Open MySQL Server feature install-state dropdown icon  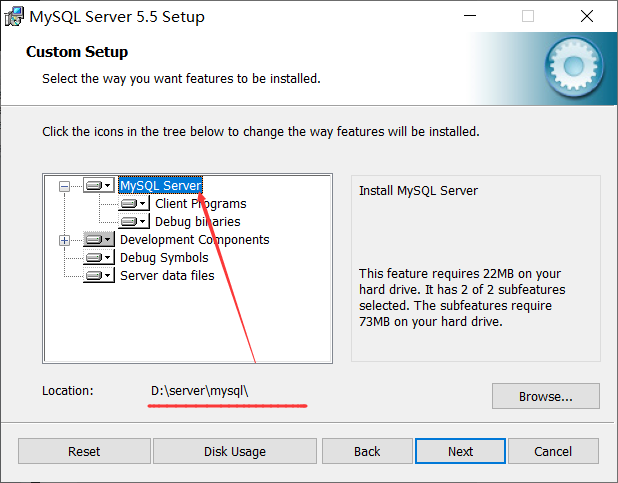coord(99,185)
